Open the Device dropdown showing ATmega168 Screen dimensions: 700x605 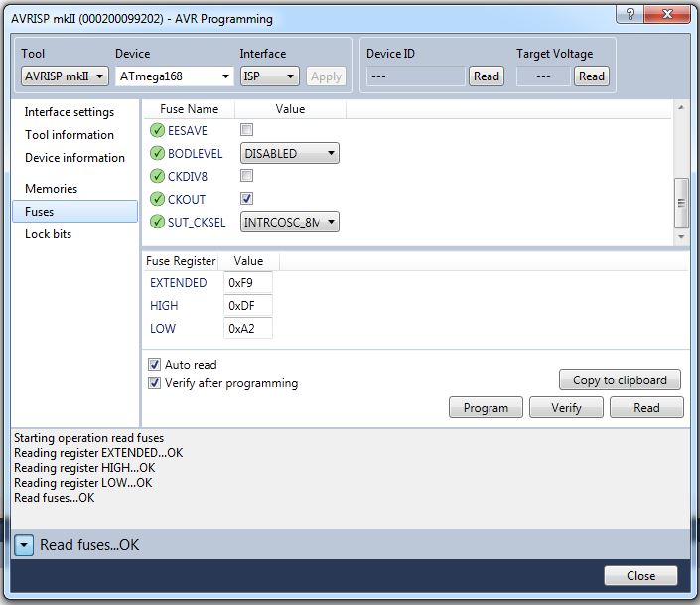[x=174, y=76]
